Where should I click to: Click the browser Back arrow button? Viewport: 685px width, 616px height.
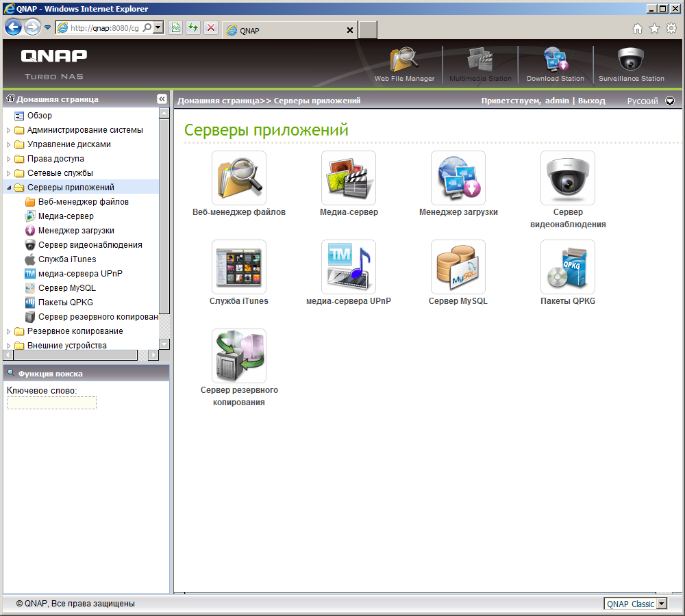click(x=14, y=27)
